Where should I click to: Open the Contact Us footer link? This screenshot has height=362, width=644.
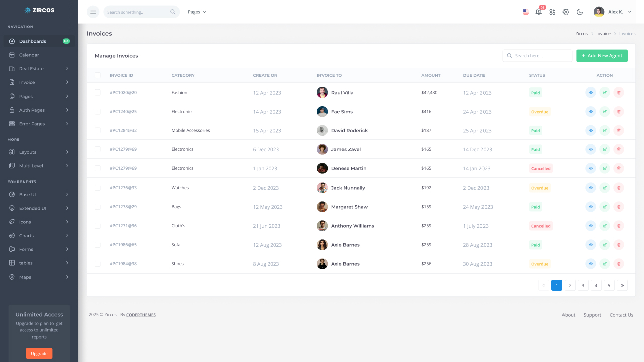621,315
